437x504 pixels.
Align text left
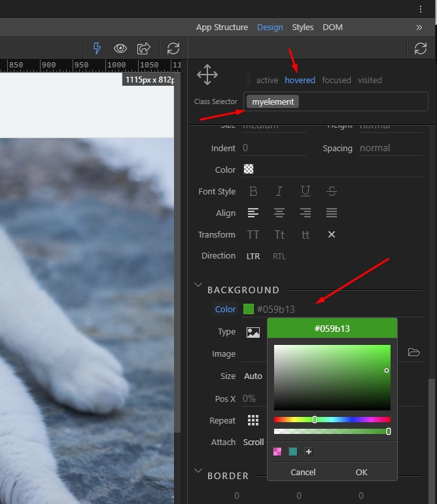coord(253,213)
